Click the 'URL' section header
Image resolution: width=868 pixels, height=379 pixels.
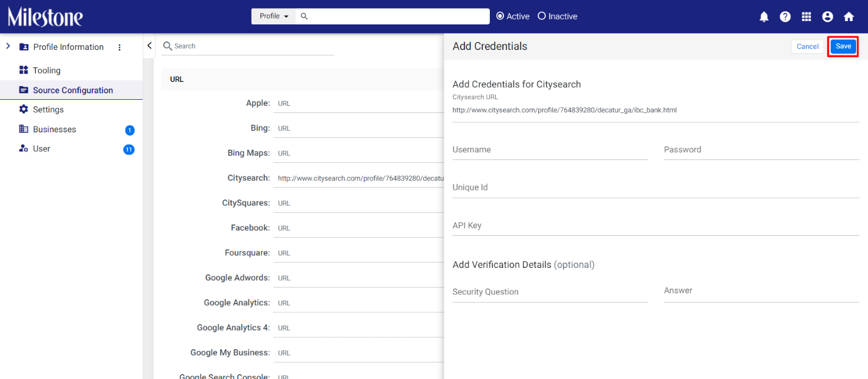[177, 79]
